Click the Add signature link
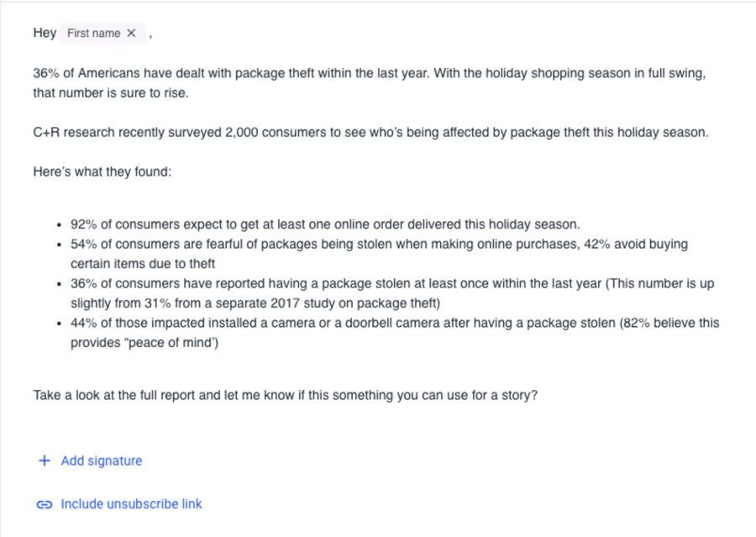Viewport: 756px width, 537px height. click(102, 461)
